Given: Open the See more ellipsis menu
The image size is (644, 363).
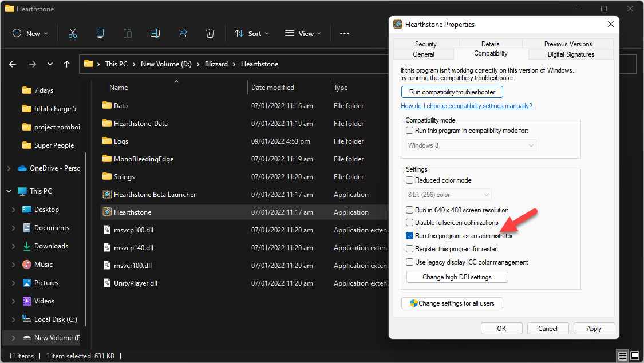Looking at the screenshot, I should click(345, 34).
